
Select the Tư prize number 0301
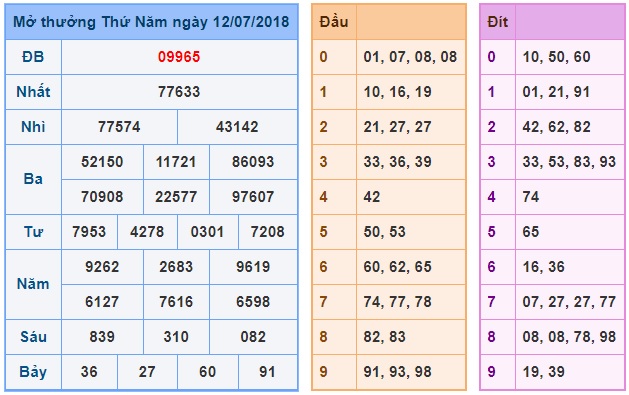[207, 231]
